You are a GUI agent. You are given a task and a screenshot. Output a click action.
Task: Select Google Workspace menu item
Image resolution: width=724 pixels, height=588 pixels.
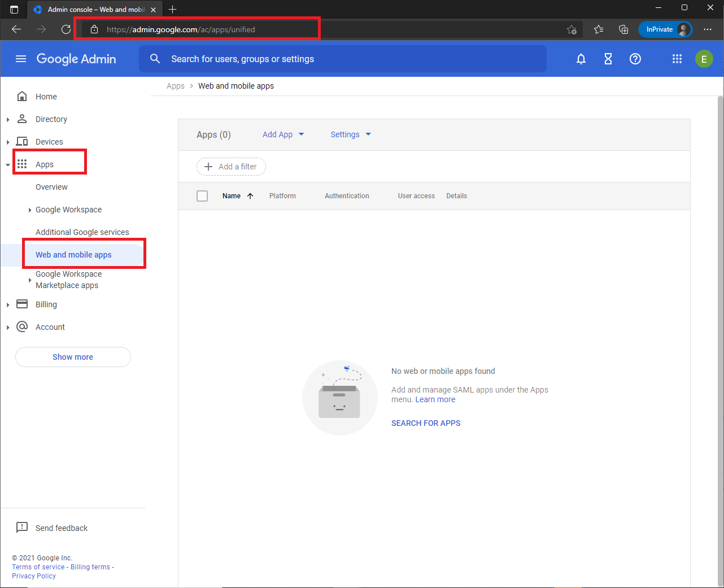(69, 210)
